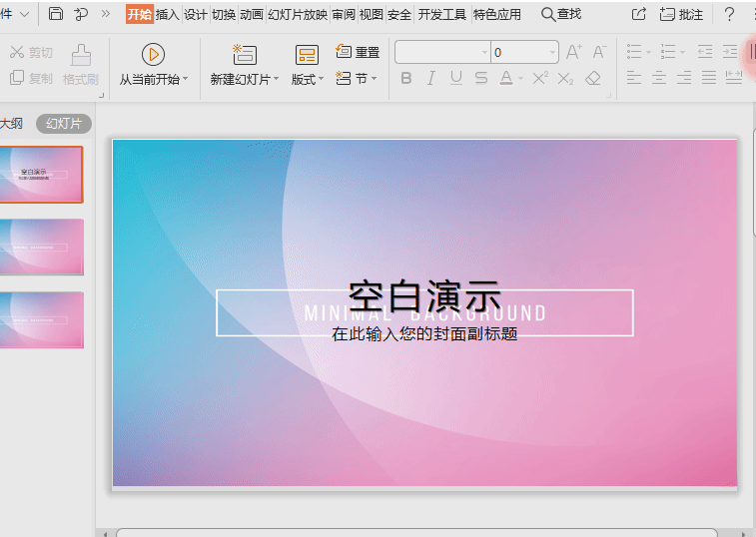Open the 视图 tab
756x537 pixels.
pyautogui.click(x=372, y=14)
